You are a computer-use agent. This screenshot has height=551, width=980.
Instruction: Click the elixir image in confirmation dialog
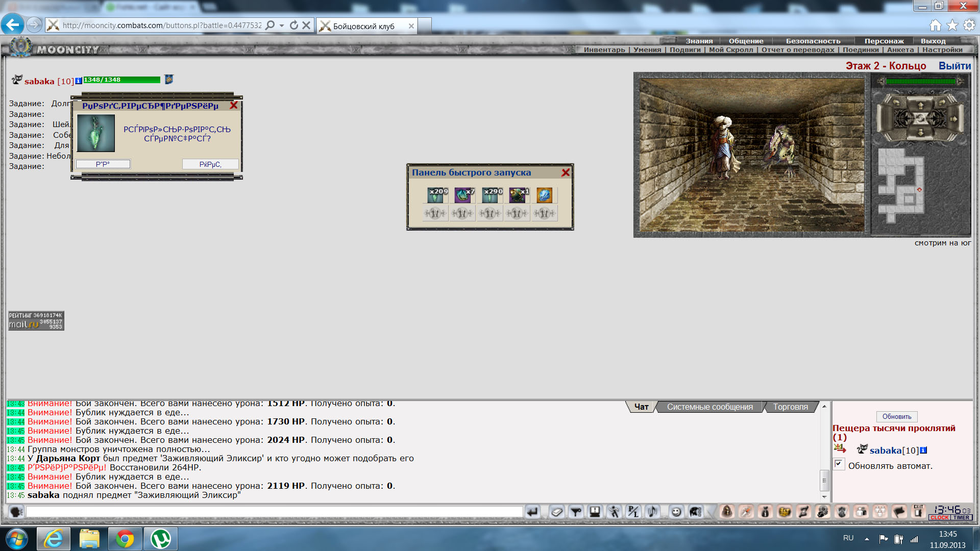pyautogui.click(x=96, y=133)
